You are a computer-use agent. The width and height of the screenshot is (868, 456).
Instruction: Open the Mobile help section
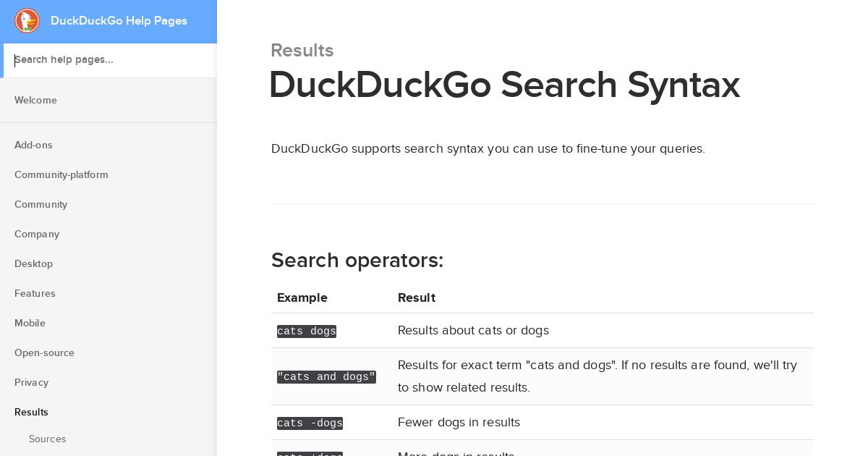[30, 324]
